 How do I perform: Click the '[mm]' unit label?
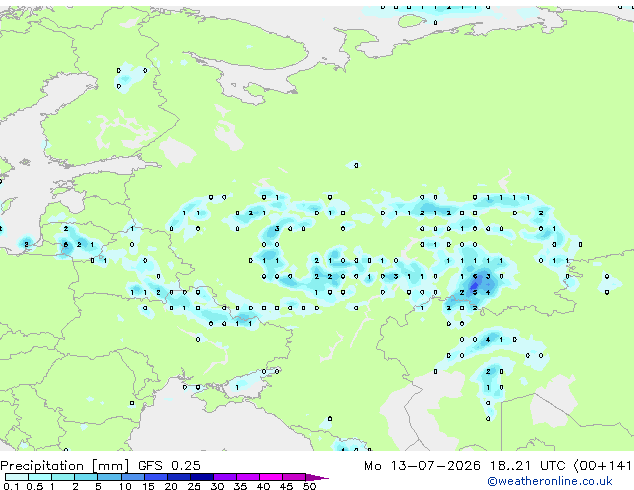pos(111,466)
